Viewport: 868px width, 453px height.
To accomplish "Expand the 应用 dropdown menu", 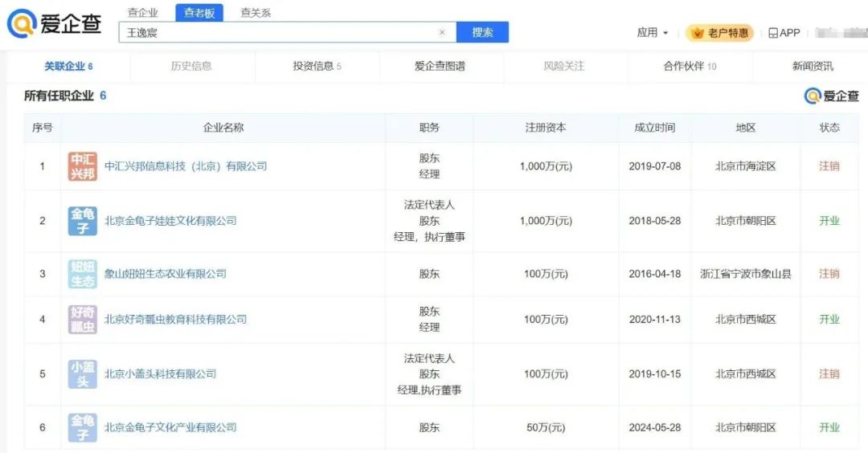I will [x=652, y=33].
